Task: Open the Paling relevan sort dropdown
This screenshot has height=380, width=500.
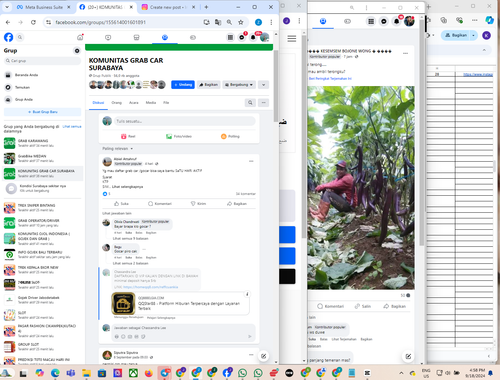Action: tap(118, 149)
